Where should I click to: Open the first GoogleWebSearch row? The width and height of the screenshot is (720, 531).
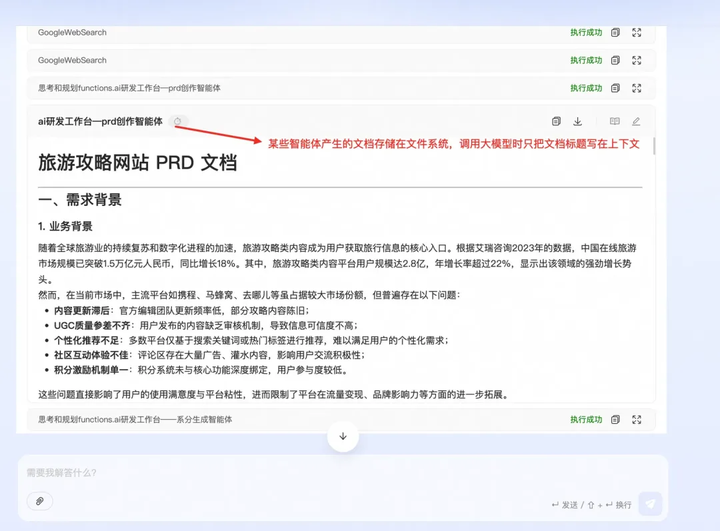(x=341, y=33)
